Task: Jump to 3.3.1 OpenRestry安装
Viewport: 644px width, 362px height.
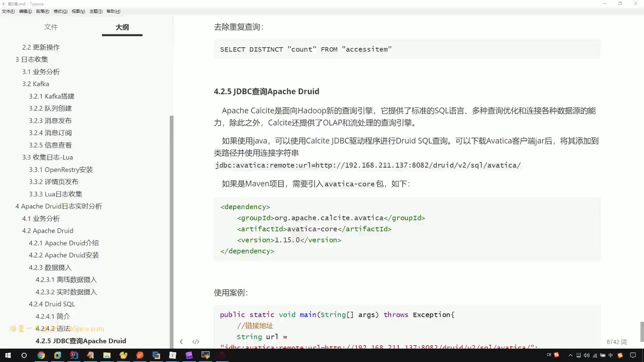Action: (x=61, y=170)
